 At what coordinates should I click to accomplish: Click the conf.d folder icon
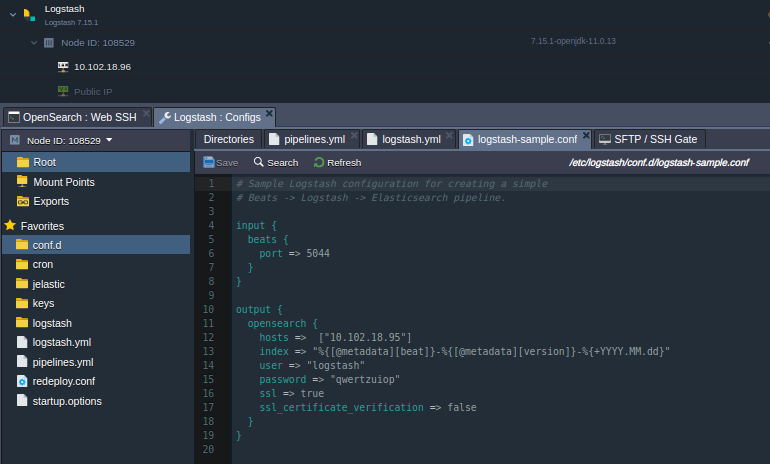[x=22, y=245]
